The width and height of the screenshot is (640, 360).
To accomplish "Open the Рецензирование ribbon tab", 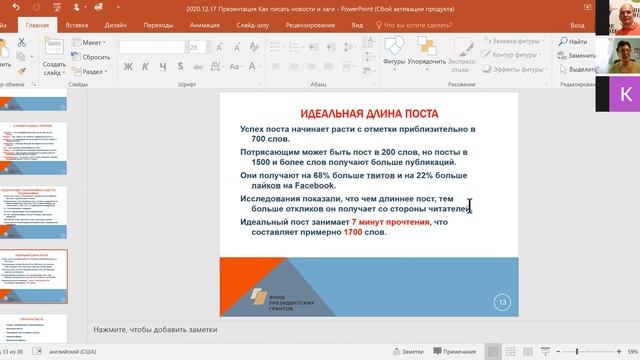I will [x=310, y=25].
